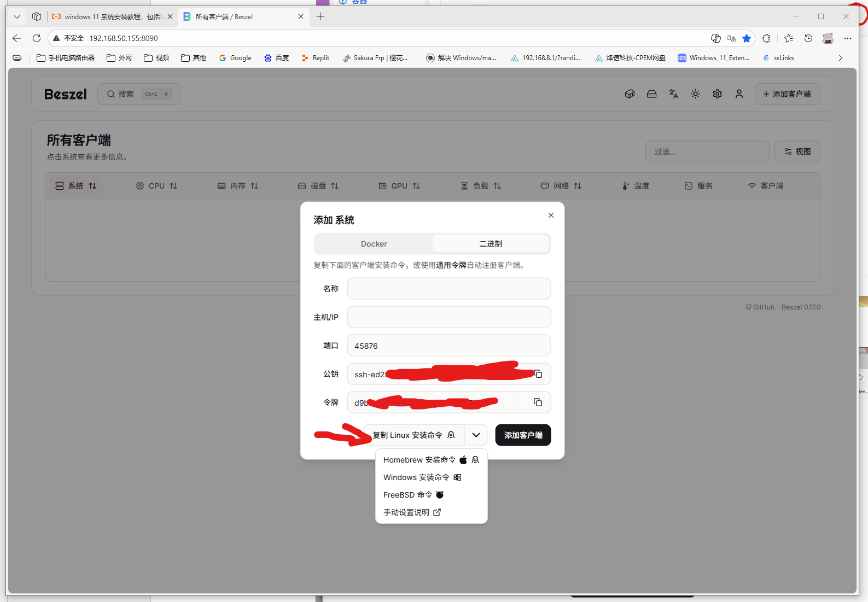Sort the table by 内存 column
868x602 pixels.
(237, 186)
